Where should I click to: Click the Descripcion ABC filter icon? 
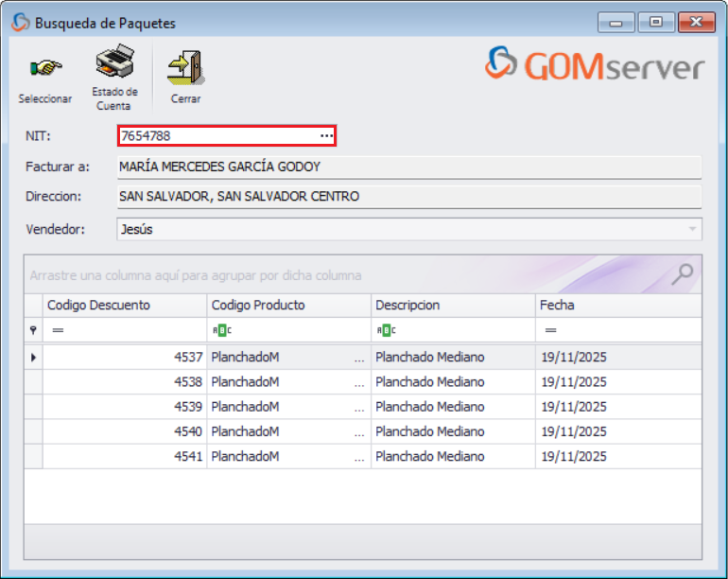(x=385, y=330)
